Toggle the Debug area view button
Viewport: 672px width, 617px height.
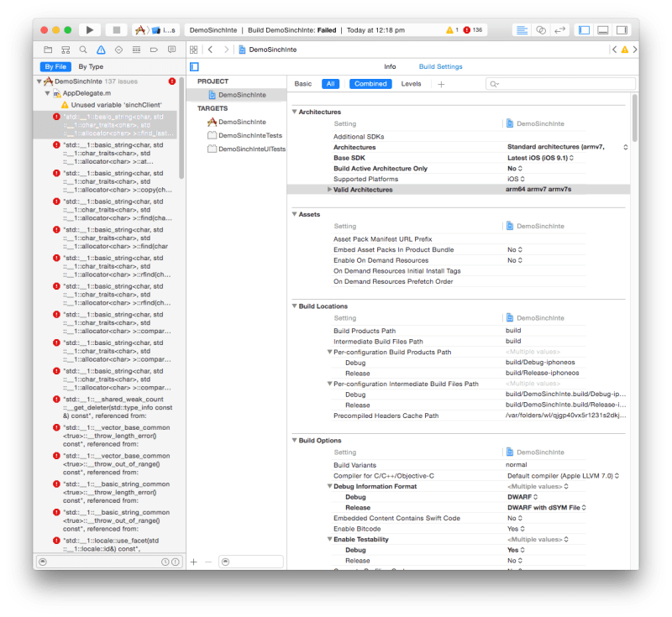602,29
